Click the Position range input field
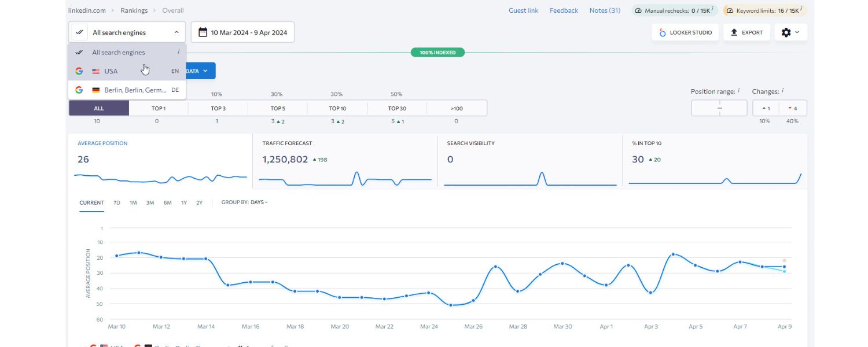This screenshot has width=868, height=347. pyautogui.click(x=719, y=107)
